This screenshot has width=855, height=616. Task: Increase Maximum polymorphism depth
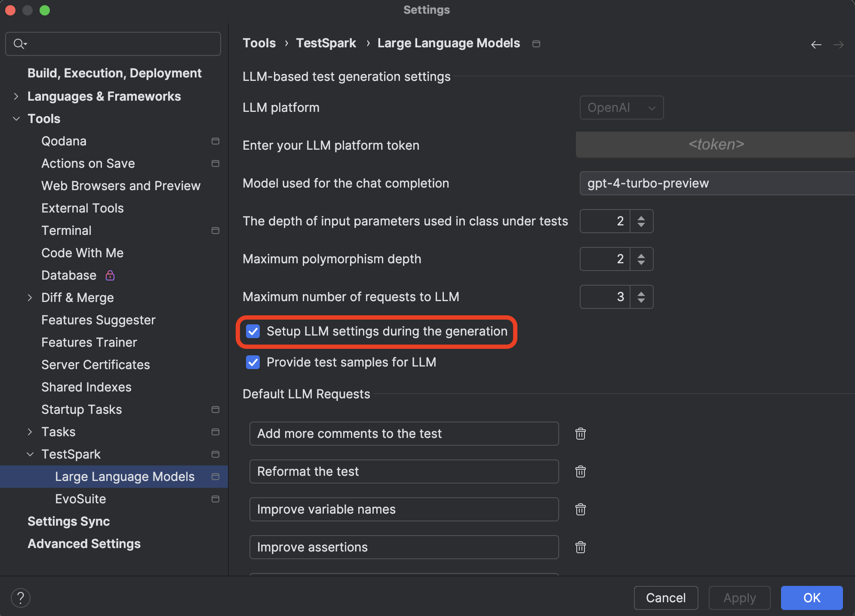point(641,256)
